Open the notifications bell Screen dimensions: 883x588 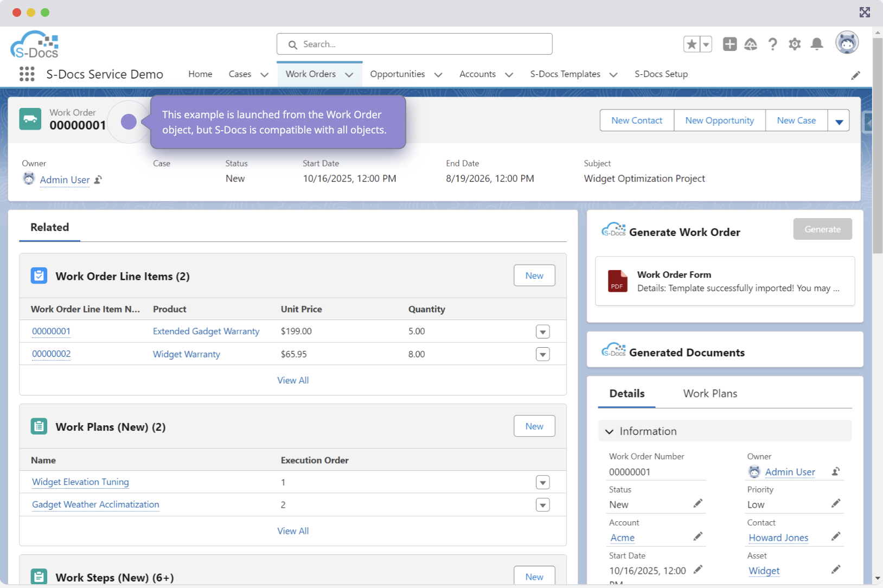(x=817, y=44)
